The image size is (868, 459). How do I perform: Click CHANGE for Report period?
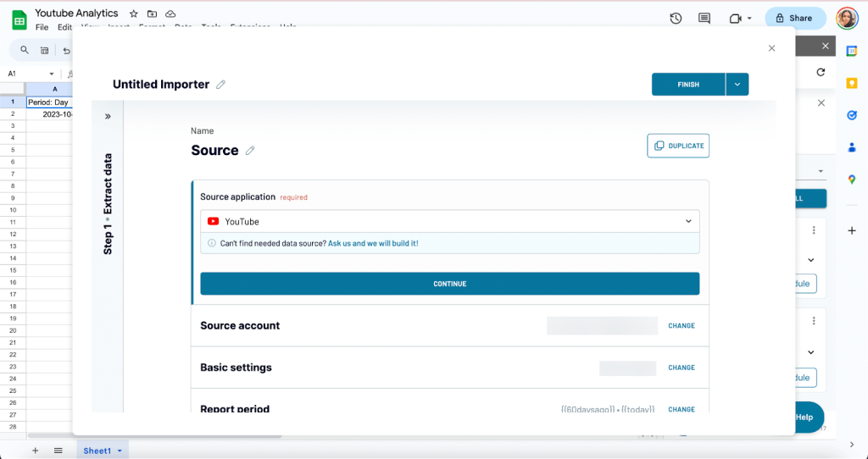pyautogui.click(x=682, y=409)
